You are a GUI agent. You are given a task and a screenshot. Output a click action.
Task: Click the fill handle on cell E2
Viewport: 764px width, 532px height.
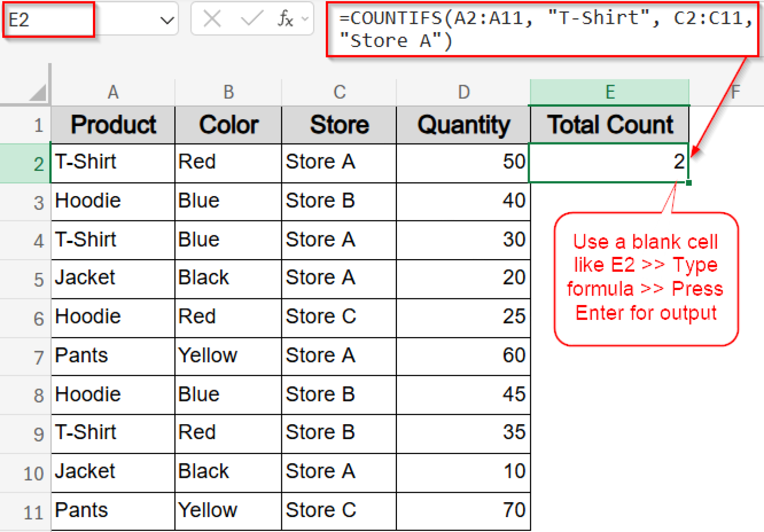[x=688, y=183]
